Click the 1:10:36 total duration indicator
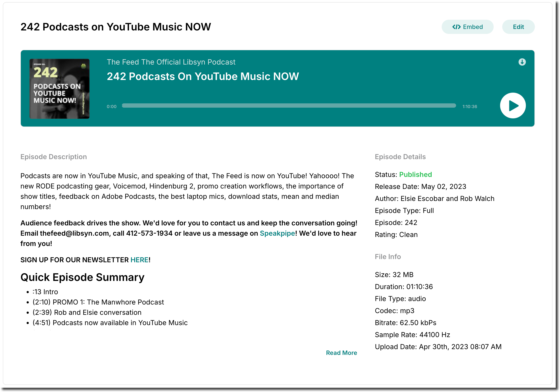 coord(470,106)
